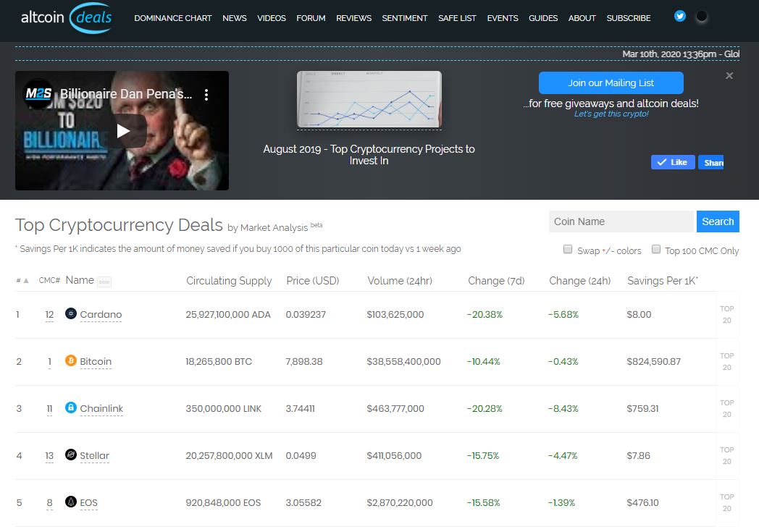Click the small badge beside Name header
This screenshot has height=532, width=759.
click(104, 282)
